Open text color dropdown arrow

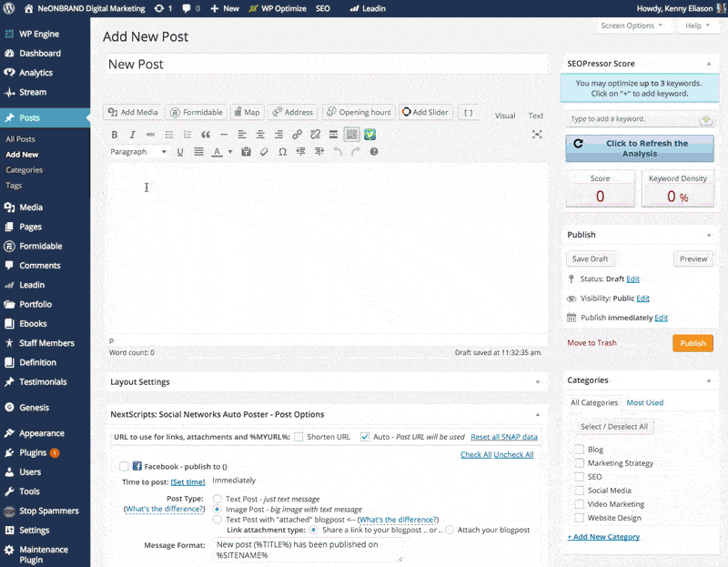point(230,152)
